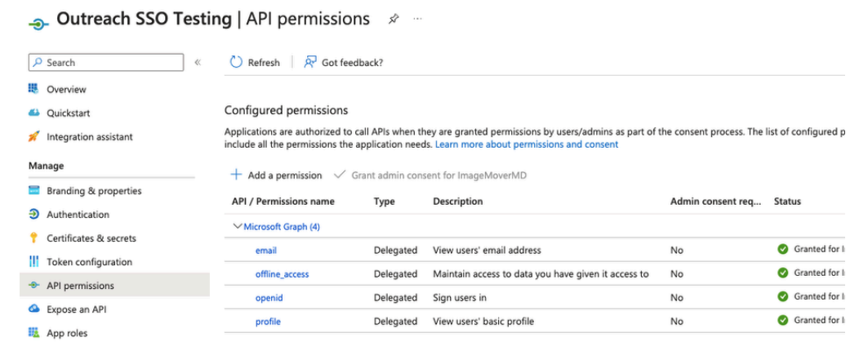868x360 pixels.
Task: Collapse the Microsoft Graph (4) group
Action: [x=238, y=226]
